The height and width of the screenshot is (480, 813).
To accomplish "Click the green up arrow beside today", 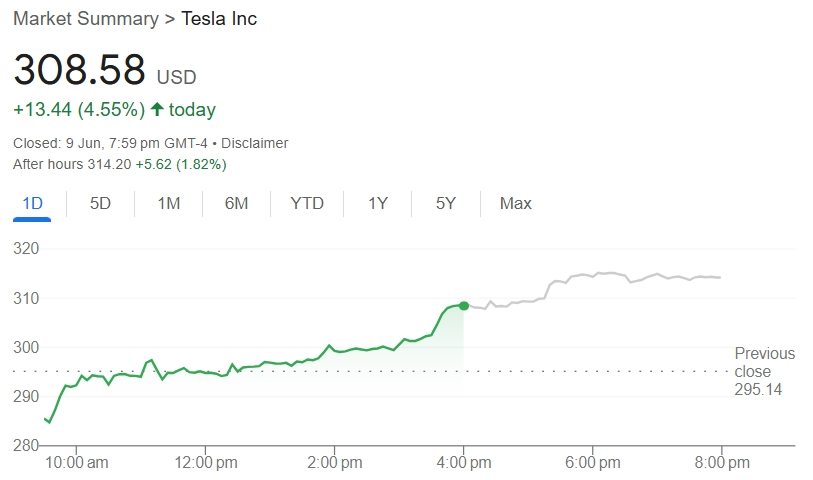I will (x=157, y=109).
